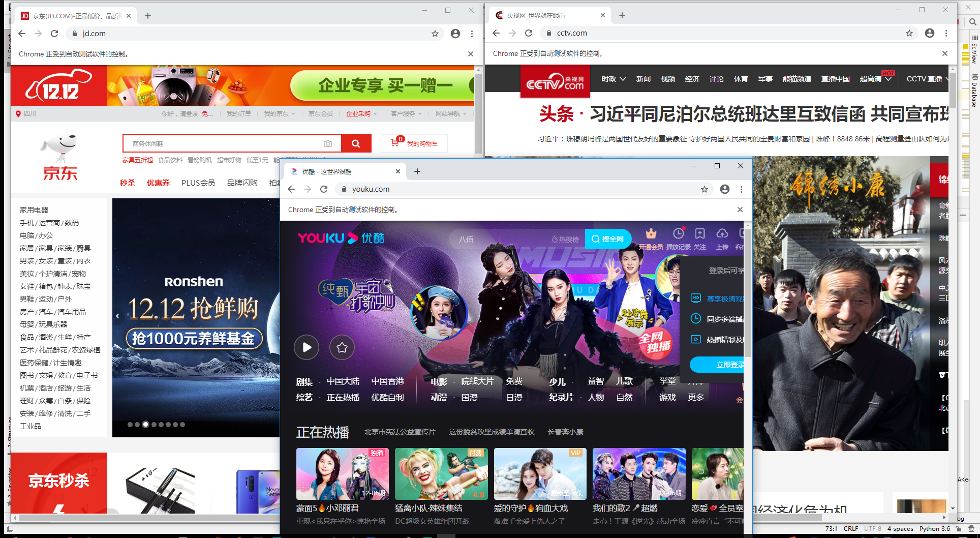Open profile icon in jd.com window
Screen dimensions: 980x538
pos(455,34)
